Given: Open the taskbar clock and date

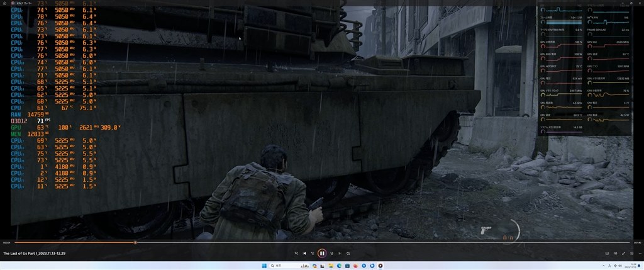Looking at the screenshot, I should [x=630, y=266].
